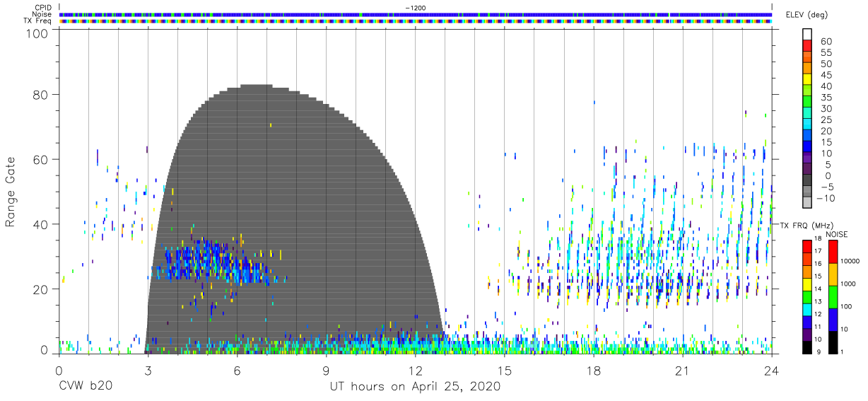
Task: Click the blue Noise strip above the plot
Action: click(x=416, y=14)
